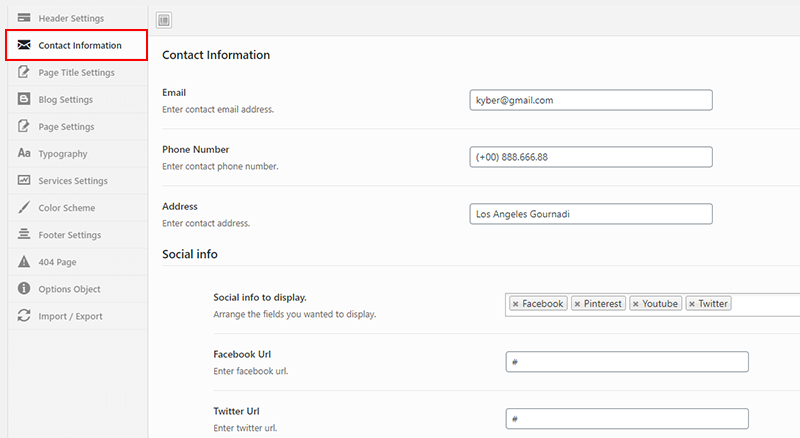
Task: Click the Phone Number input field
Action: pos(591,157)
